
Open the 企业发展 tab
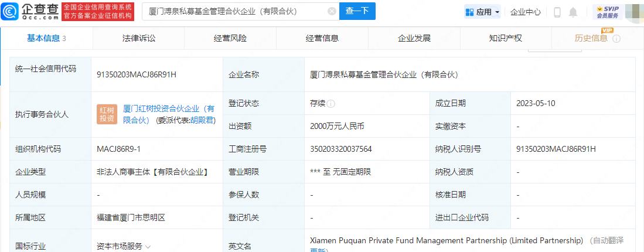[x=414, y=39]
